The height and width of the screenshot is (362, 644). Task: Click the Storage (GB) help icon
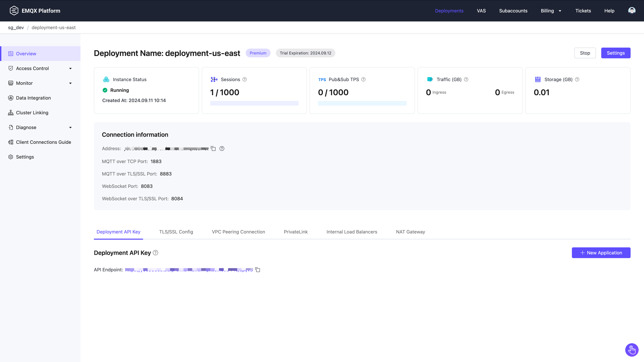point(577,79)
